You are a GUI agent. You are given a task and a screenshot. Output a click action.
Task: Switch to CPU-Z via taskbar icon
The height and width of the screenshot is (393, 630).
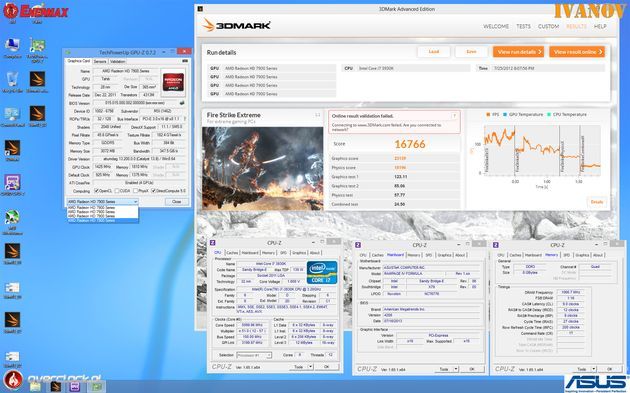[75, 387]
